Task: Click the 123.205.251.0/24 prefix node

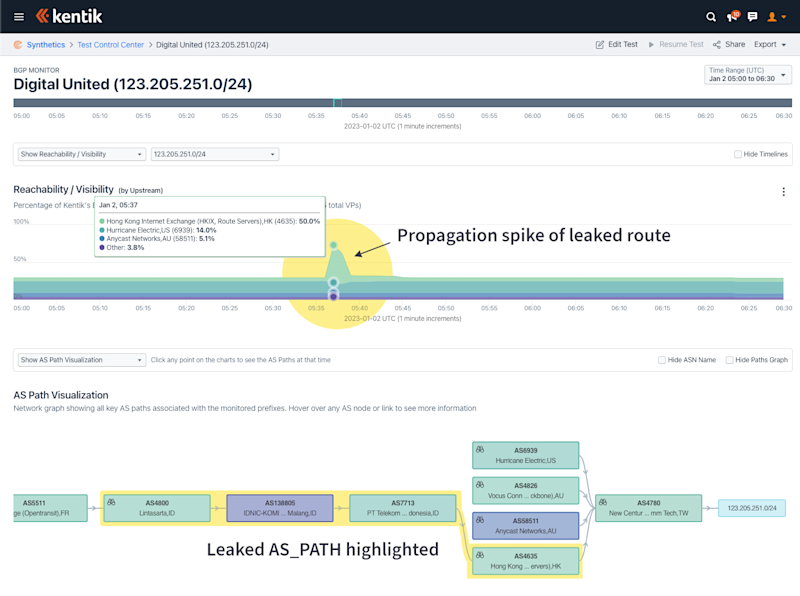Action: tap(752, 508)
